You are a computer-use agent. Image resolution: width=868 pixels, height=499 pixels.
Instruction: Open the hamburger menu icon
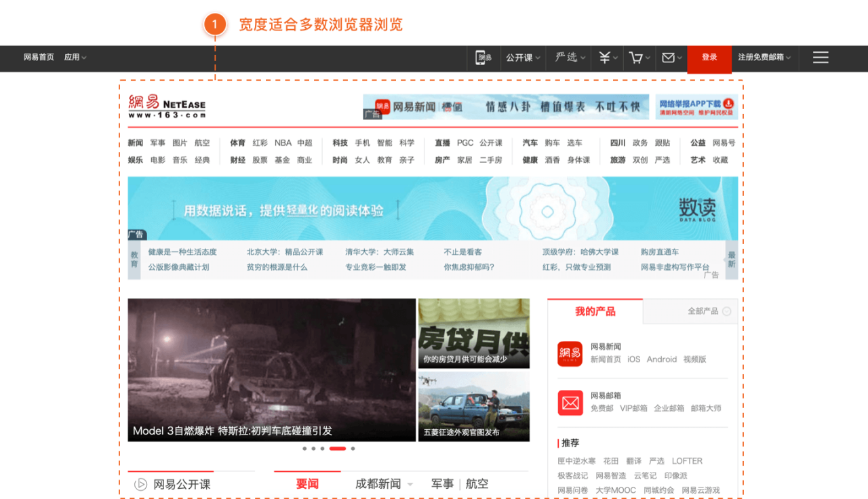click(x=821, y=58)
